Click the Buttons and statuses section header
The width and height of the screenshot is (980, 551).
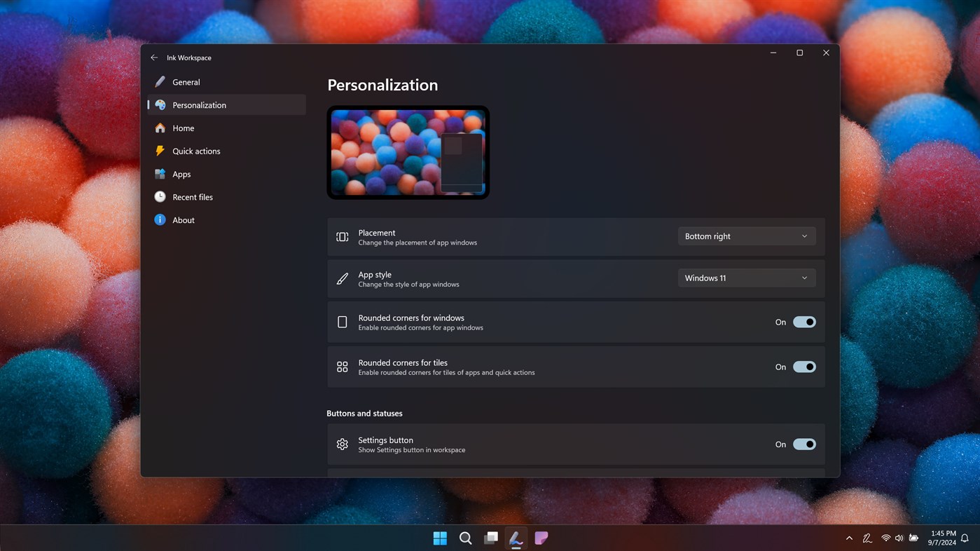[x=364, y=414]
